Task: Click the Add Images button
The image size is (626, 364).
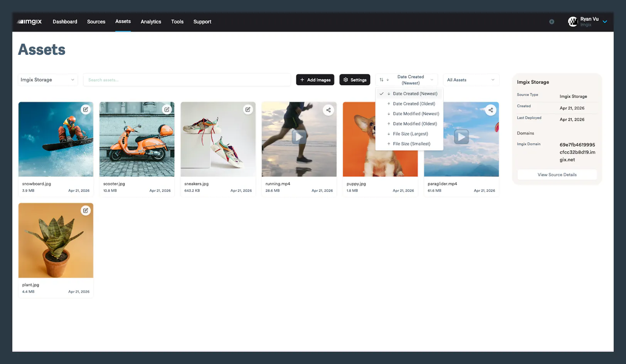Action: (x=315, y=79)
